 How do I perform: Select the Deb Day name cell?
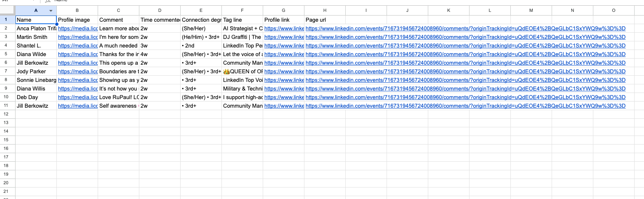(x=36, y=97)
